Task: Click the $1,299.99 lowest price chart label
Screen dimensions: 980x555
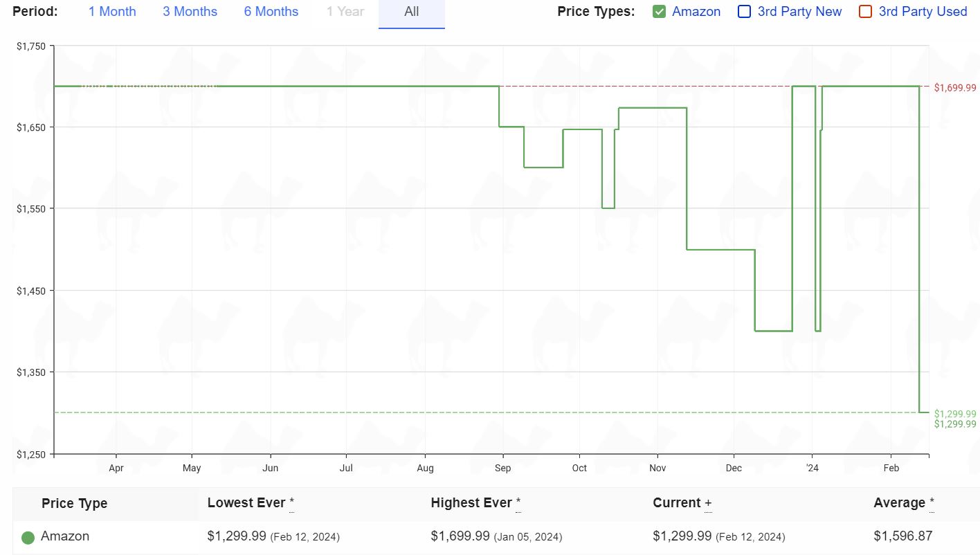Action: [x=955, y=414]
